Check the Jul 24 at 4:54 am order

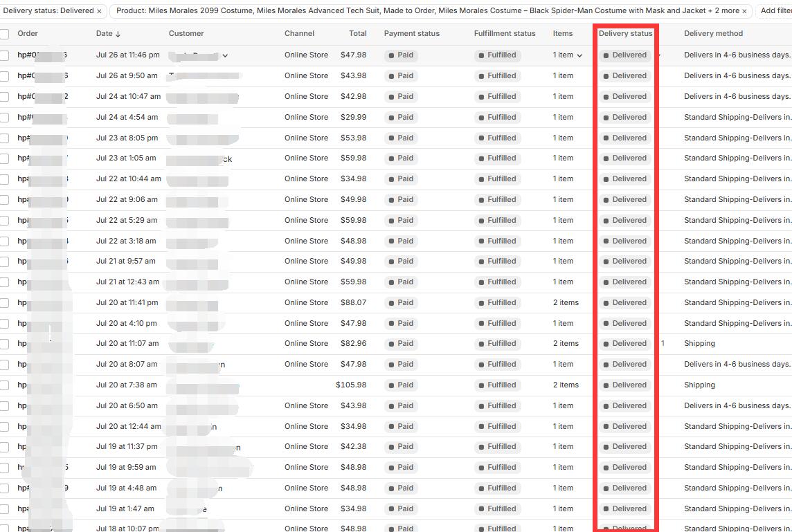pyautogui.click(x=4, y=118)
